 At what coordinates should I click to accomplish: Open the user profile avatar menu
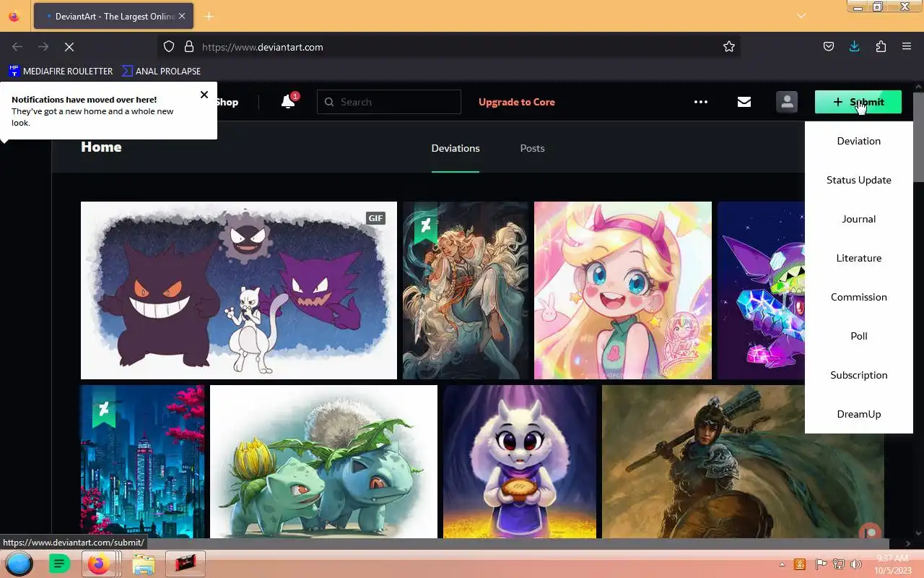787,102
